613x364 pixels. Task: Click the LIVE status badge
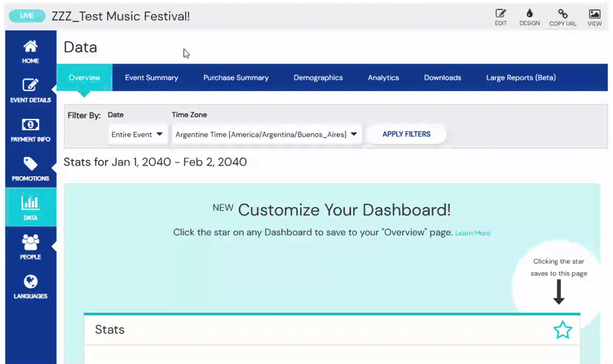pyautogui.click(x=27, y=15)
